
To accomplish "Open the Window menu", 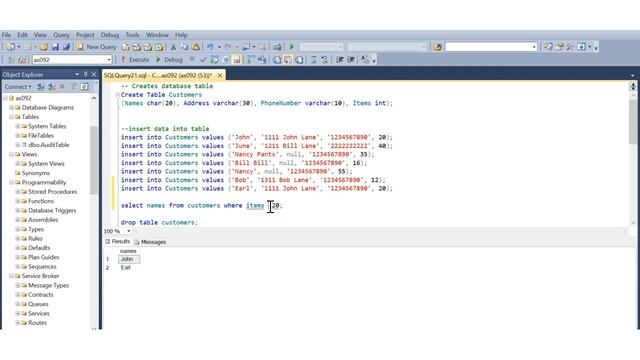I will point(157,35).
